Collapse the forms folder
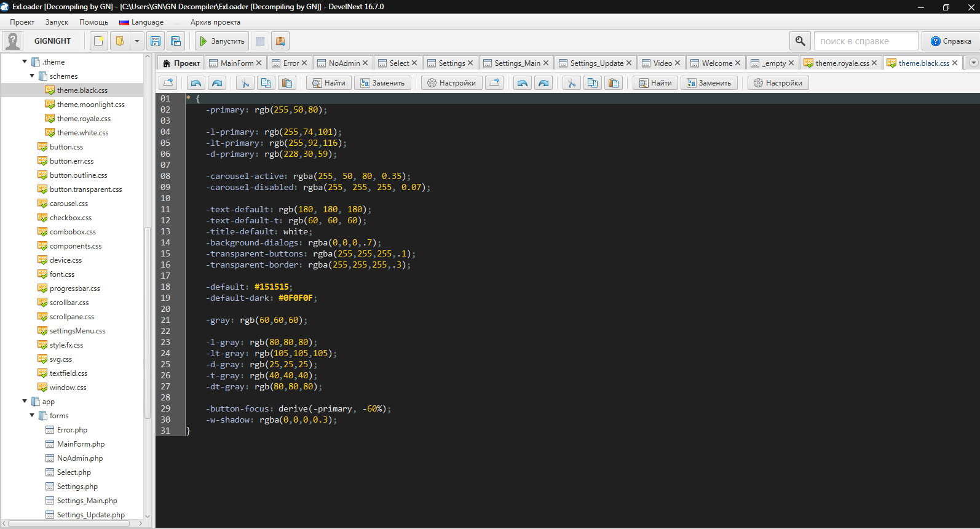Viewport: 980px width, 529px height. pyautogui.click(x=32, y=415)
